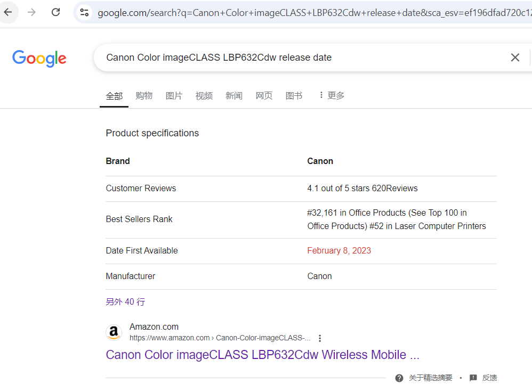
Task: Click the Google logo
Action: (x=39, y=58)
